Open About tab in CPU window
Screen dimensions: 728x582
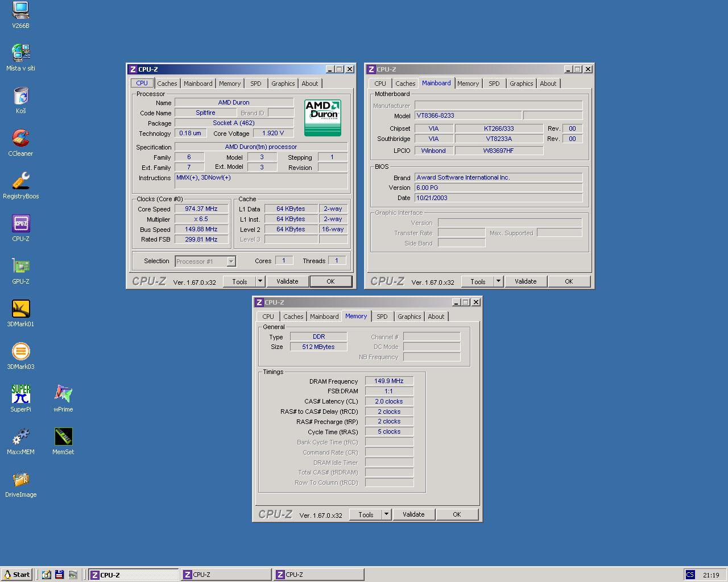310,84
